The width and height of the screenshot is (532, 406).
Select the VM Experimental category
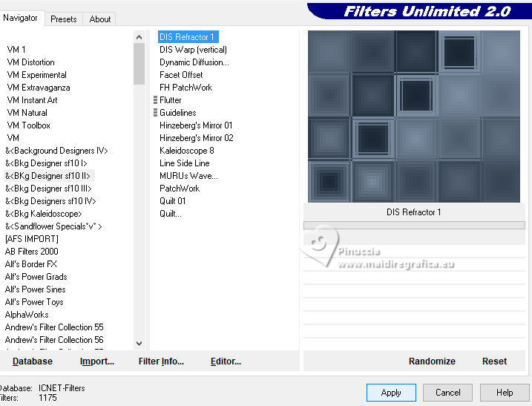pos(36,75)
